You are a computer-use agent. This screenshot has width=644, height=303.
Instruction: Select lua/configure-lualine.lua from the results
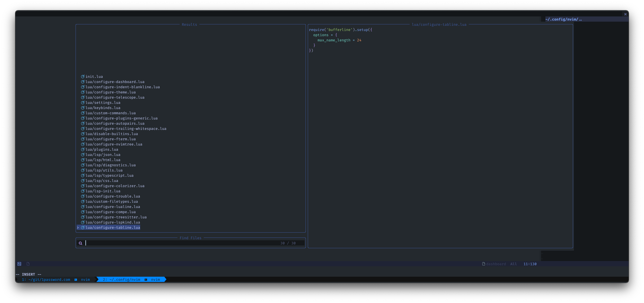click(113, 207)
